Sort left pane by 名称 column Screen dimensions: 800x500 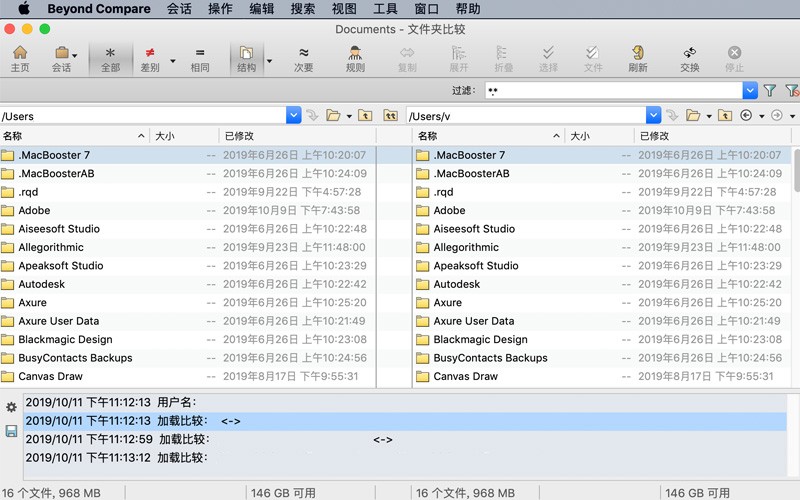coord(74,136)
